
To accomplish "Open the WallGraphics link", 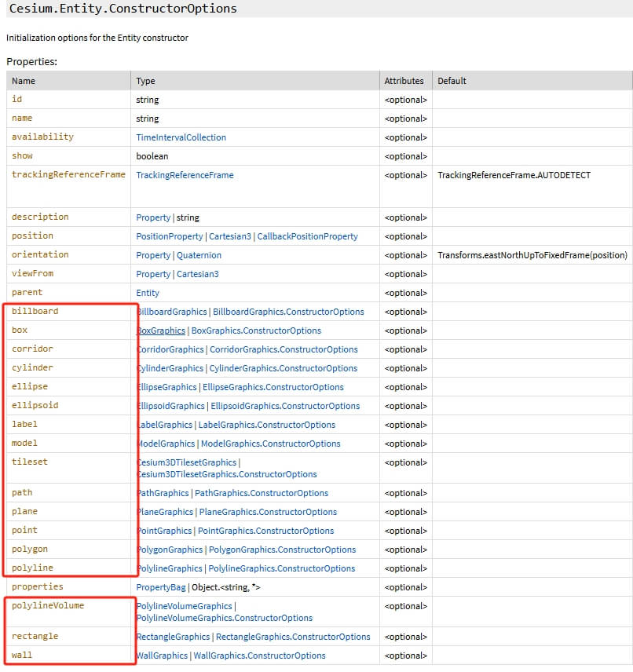I will (x=162, y=656).
